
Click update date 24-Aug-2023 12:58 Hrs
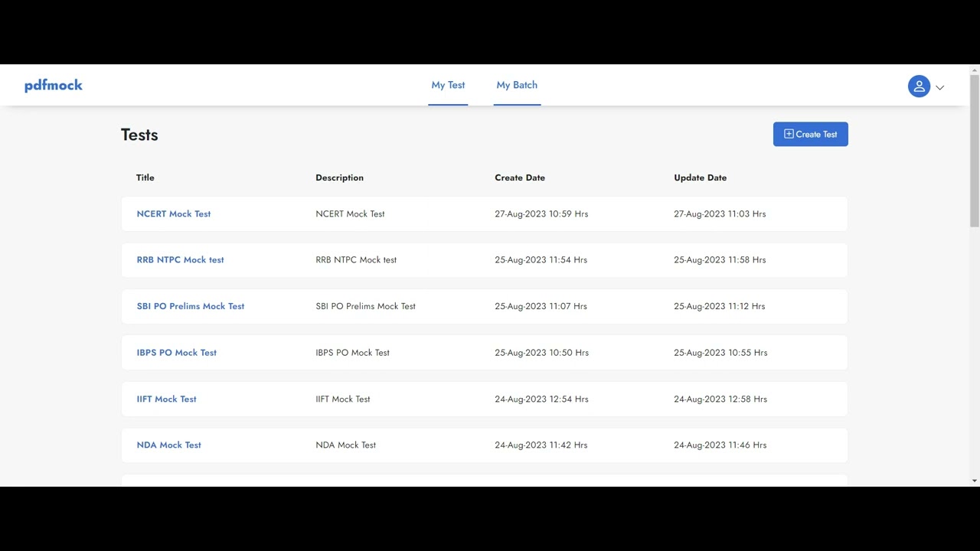click(x=720, y=399)
